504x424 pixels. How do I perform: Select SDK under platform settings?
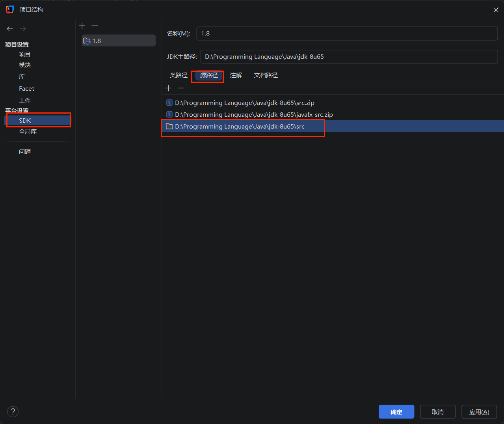click(x=38, y=120)
